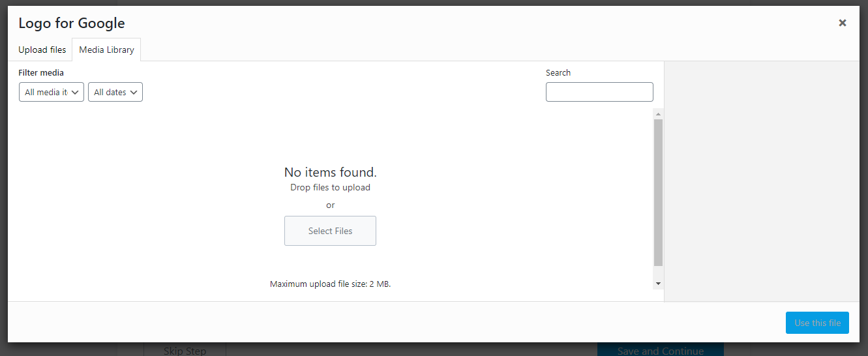Click the 'Drop files to upload' text
Image resolution: width=868 pixels, height=356 pixels.
click(330, 187)
